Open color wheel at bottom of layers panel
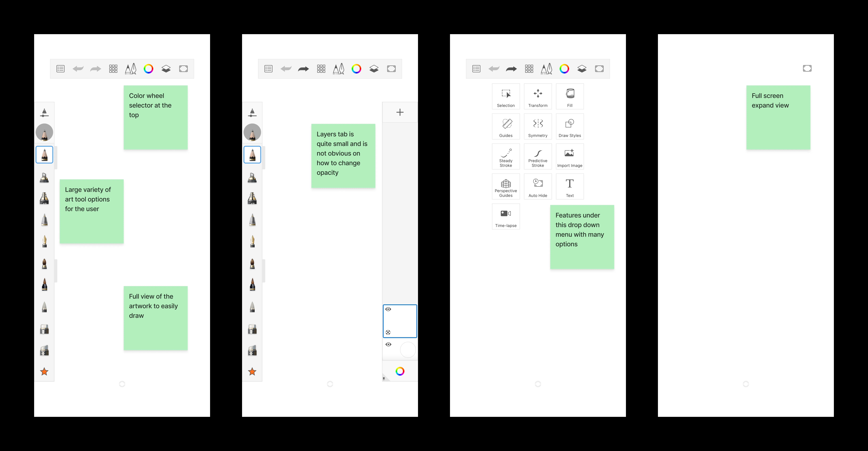This screenshot has height=451, width=868. coord(400,371)
